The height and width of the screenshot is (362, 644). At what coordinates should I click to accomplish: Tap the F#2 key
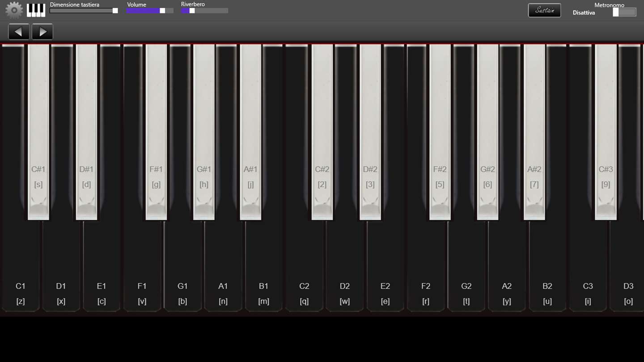click(x=440, y=132)
